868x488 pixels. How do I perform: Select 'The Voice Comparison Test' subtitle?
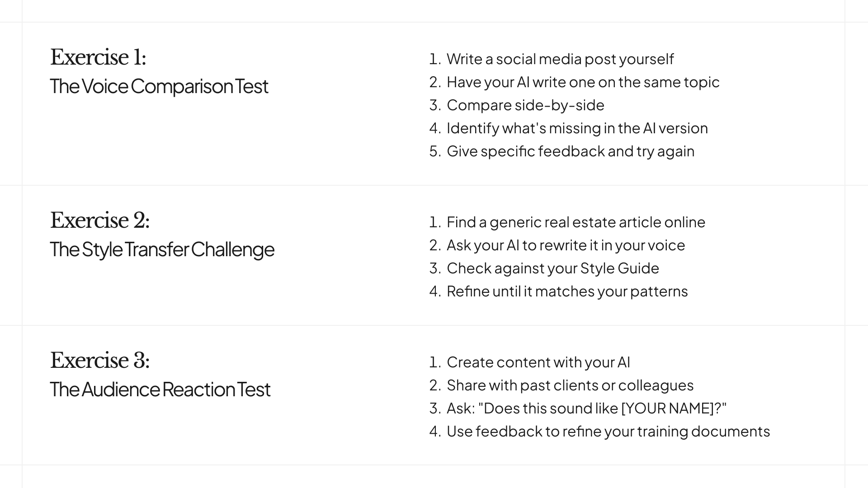(159, 86)
